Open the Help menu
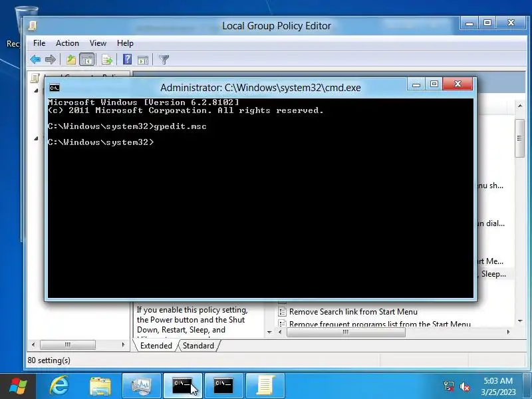The image size is (532, 399). coord(125,43)
